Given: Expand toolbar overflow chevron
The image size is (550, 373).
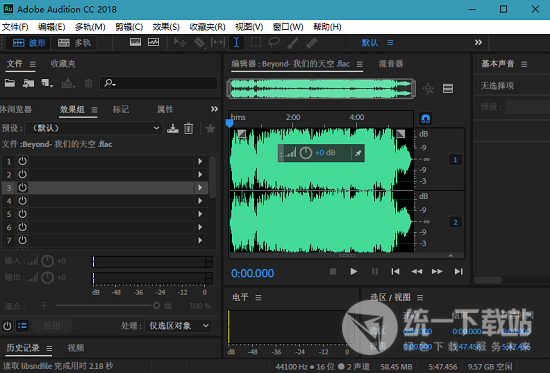Looking at the screenshot, I should [x=478, y=42].
